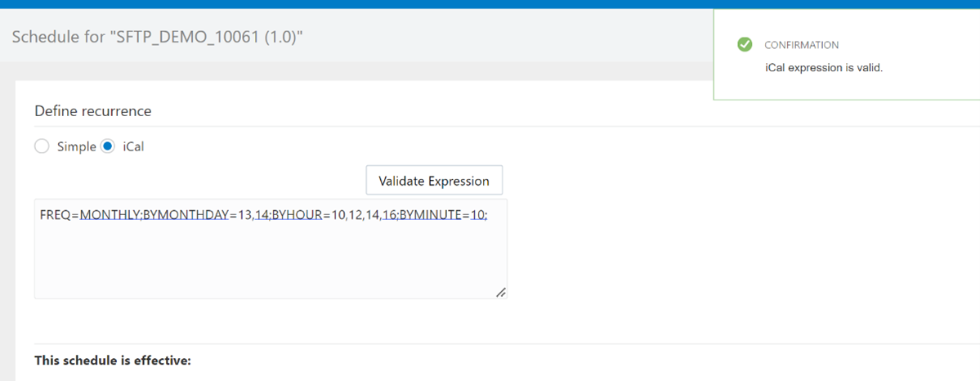Select the iCal recurrence radio button

[108, 147]
